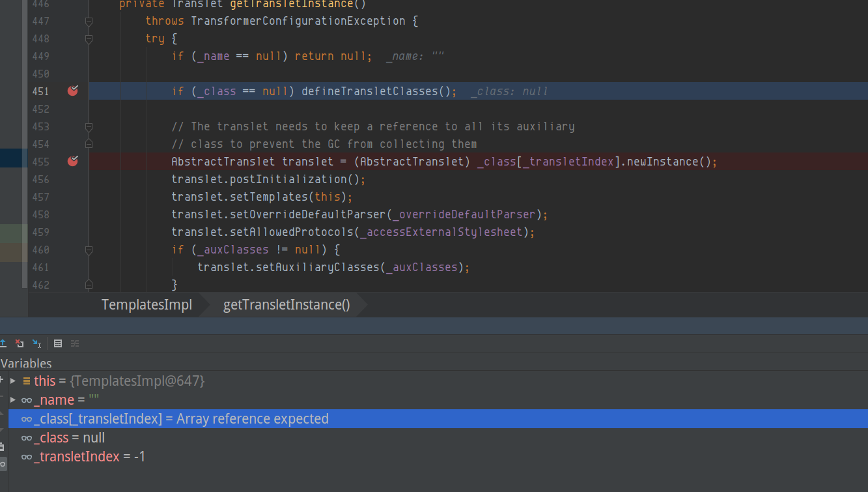This screenshot has width=868, height=492.
Task: Collapse the if block fold at line 460
Action: pyautogui.click(x=89, y=250)
